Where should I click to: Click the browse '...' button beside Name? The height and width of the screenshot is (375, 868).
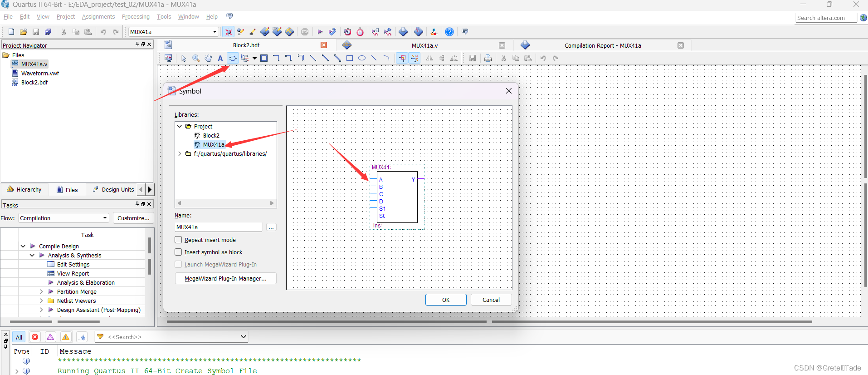(x=271, y=227)
